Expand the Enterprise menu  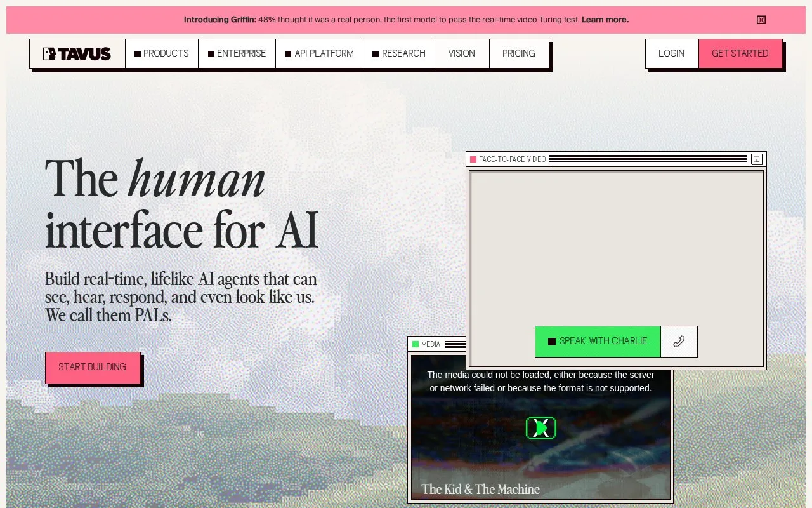[x=237, y=53]
